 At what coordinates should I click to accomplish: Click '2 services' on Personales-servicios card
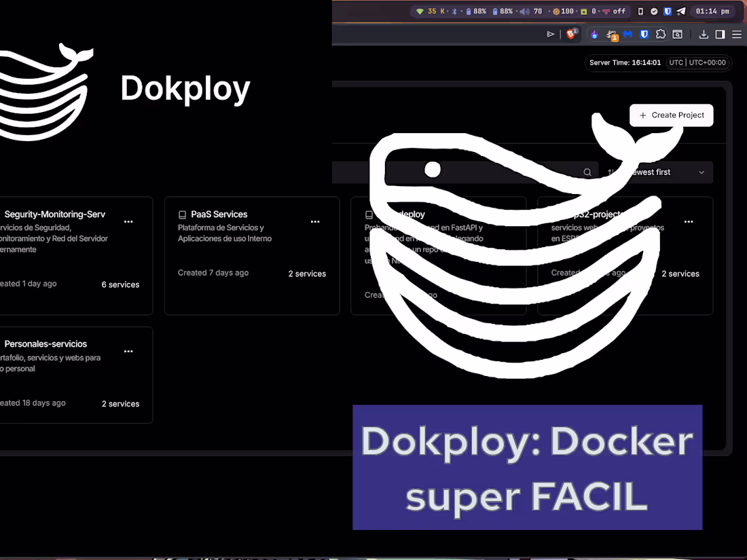click(x=120, y=403)
